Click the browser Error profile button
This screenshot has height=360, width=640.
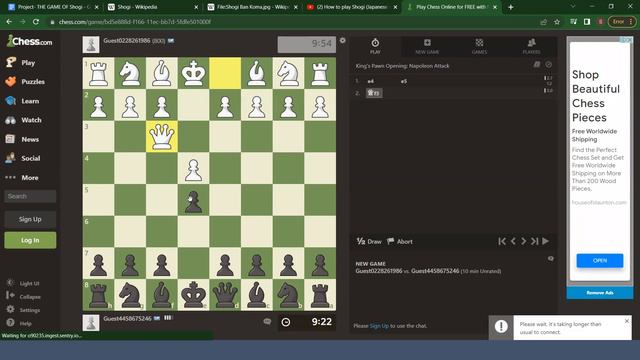point(622,22)
